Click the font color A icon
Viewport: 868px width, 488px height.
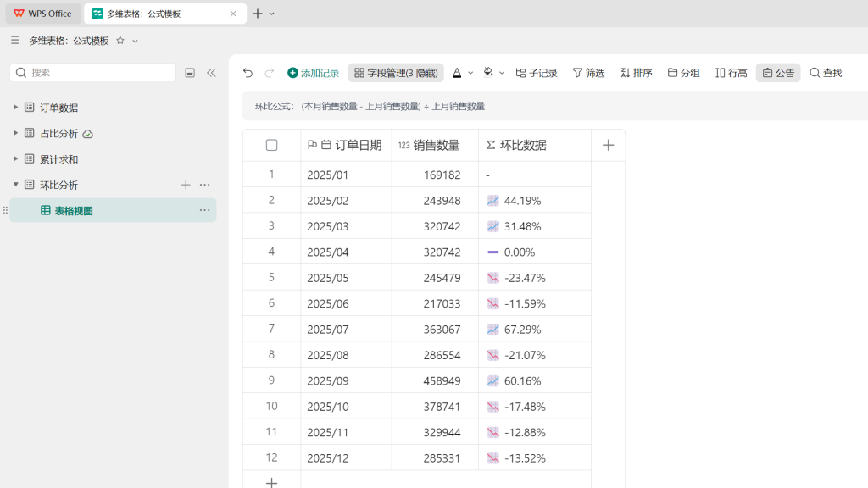[457, 73]
